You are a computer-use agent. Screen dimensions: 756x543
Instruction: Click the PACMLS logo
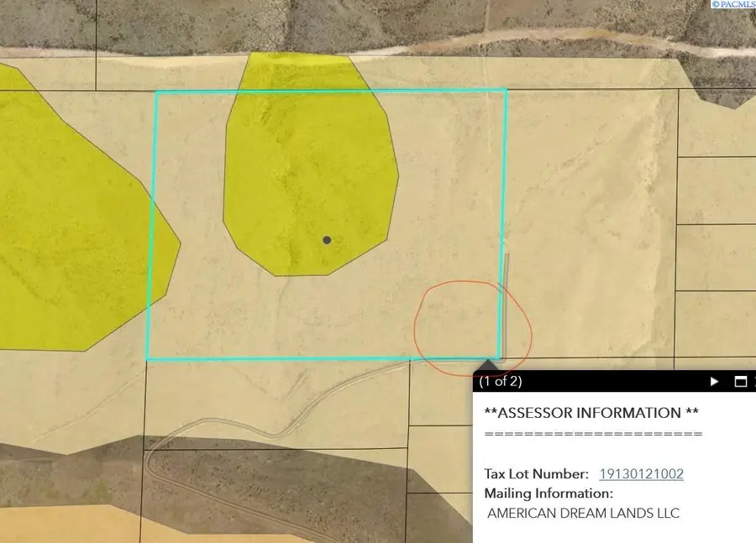click(731, 4)
